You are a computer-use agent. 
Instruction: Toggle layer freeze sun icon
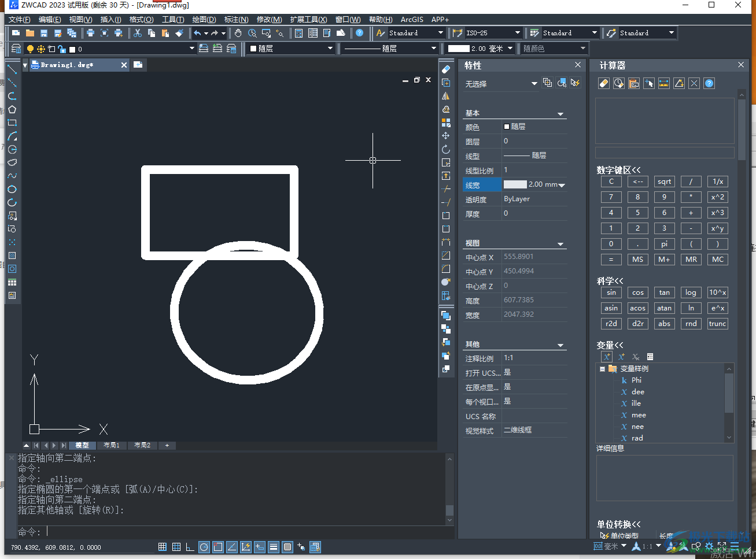tap(41, 49)
